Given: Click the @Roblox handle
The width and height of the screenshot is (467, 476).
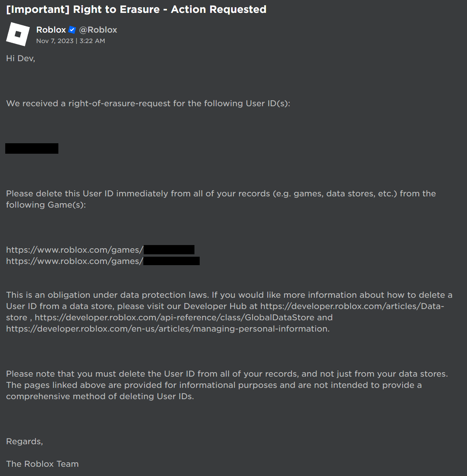Looking at the screenshot, I should click(x=98, y=30).
